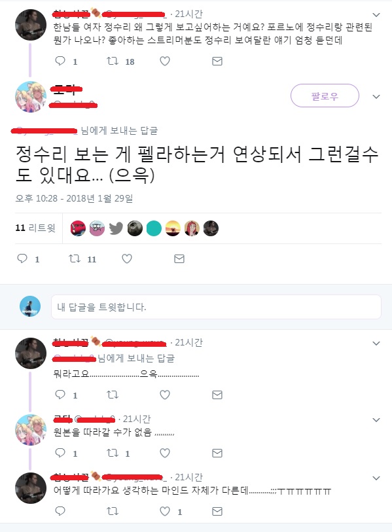Retweet the main tweet showing 11
Screen dimensions: 392x532
75,259
